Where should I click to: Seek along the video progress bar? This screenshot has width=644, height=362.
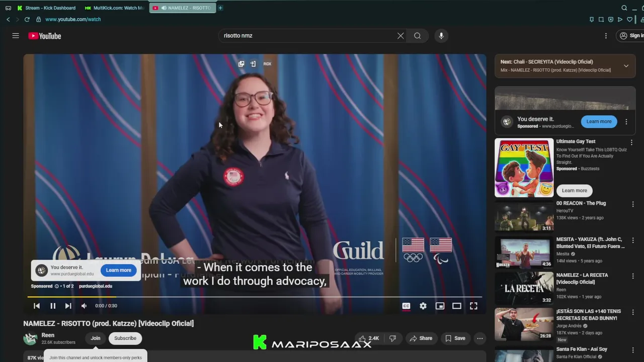(x=255, y=297)
